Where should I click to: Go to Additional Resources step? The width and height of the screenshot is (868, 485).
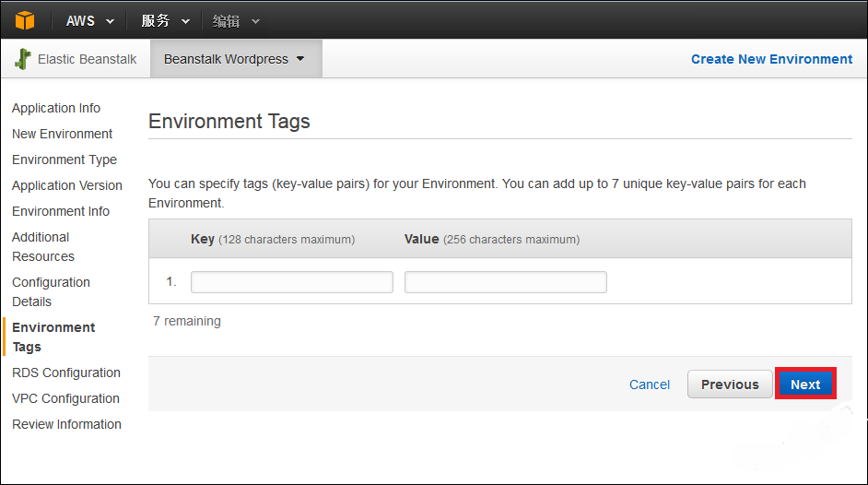click(x=43, y=247)
